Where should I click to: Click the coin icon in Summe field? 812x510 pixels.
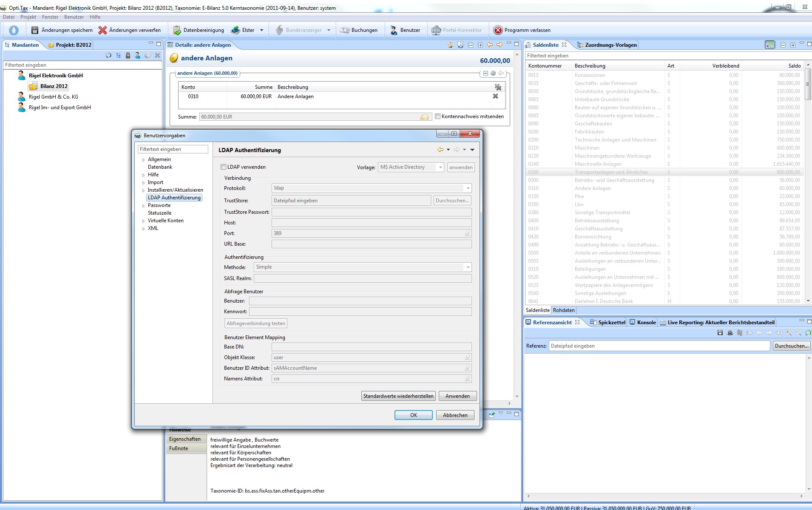424,117
